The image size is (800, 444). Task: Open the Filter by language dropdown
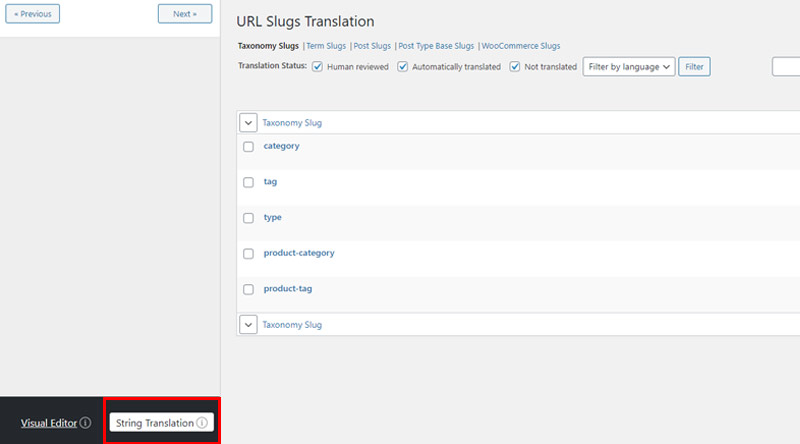click(629, 67)
